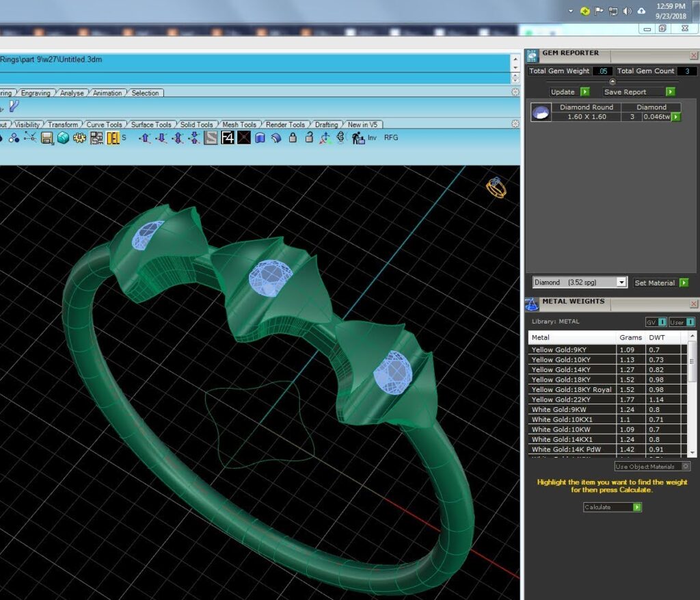Click the metal list scroll down arrow
This screenshot has height=600, width=700.
692,453
